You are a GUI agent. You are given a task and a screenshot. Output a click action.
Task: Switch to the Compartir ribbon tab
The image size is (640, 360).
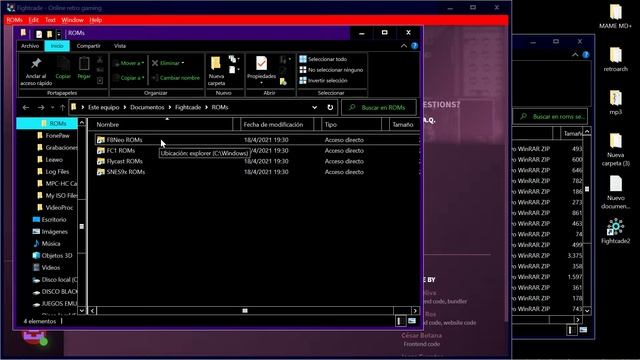click(x=89, y=46)
